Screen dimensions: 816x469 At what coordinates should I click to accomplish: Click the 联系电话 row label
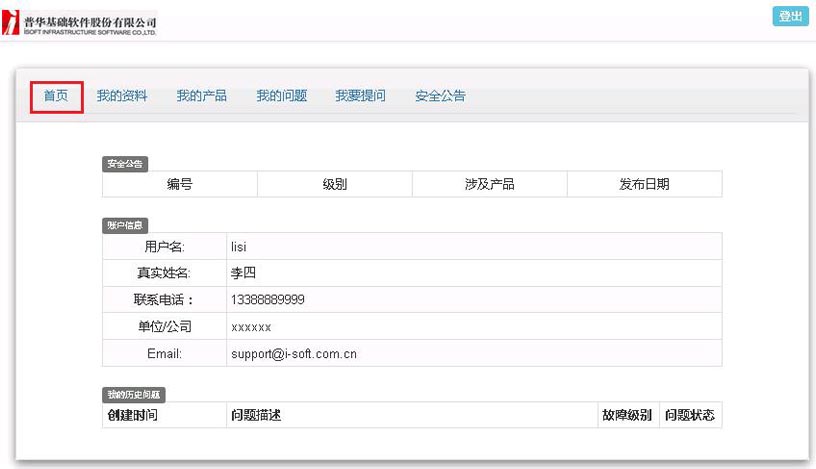click(x=164, y=300)
